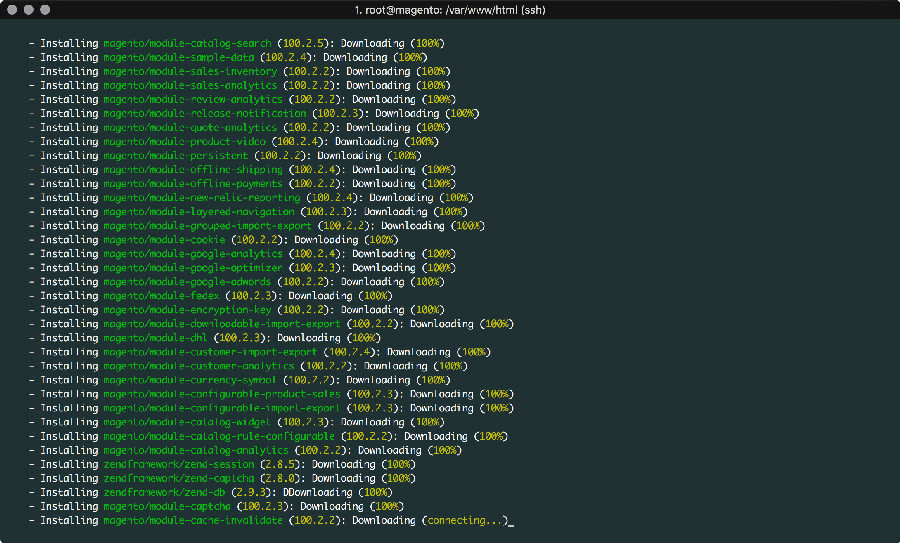The height and width of the screenshot is (543, 900).
Task: Select the magento/module-fedex package name
Action: pos(162,296)
